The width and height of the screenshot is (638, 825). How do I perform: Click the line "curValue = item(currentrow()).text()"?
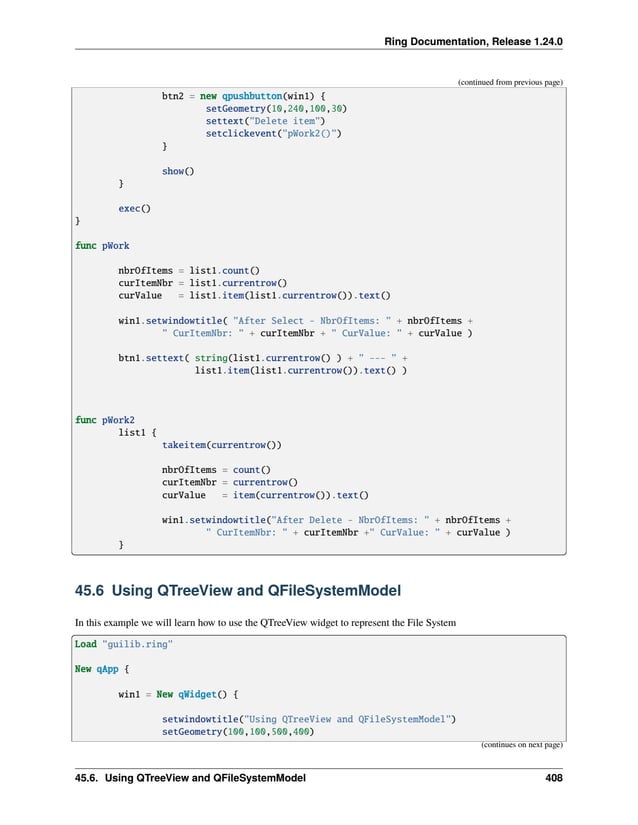[x=265, y=495]
